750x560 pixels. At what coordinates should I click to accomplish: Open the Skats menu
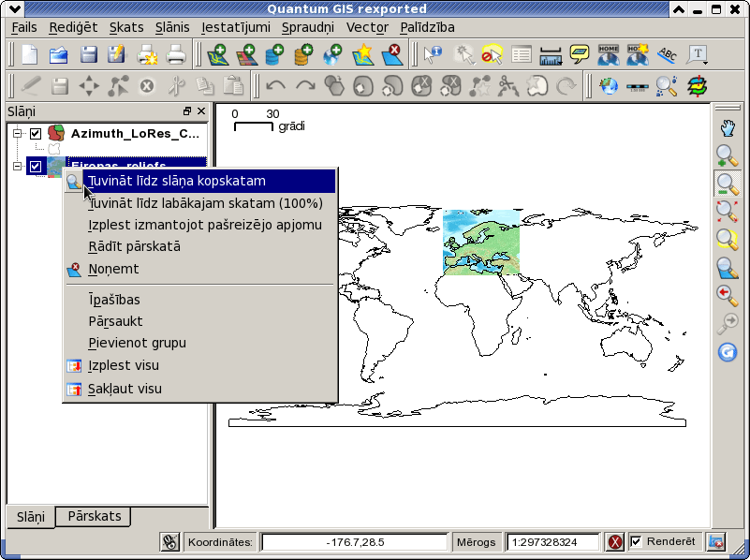pyautogui.click(x=126, y=28)
